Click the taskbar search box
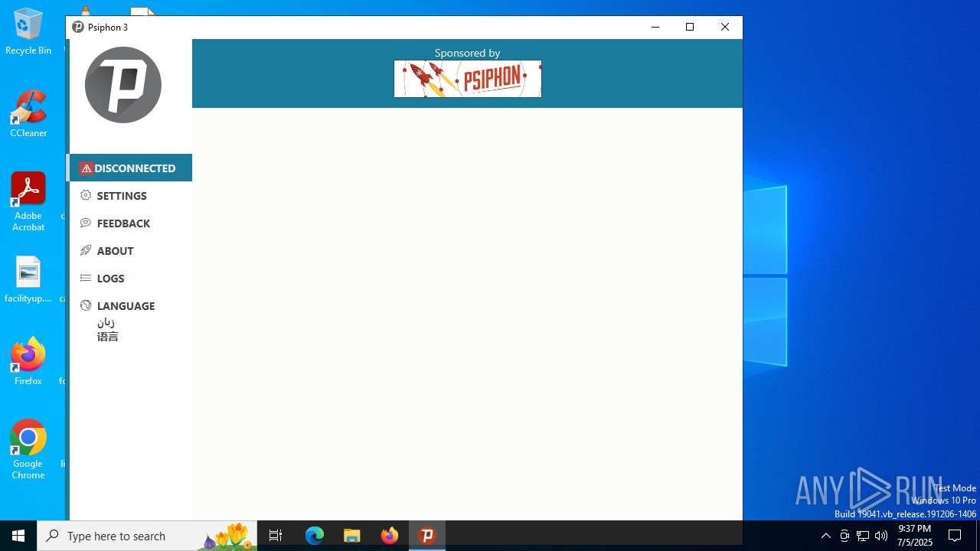 click(x=147, y=536)
